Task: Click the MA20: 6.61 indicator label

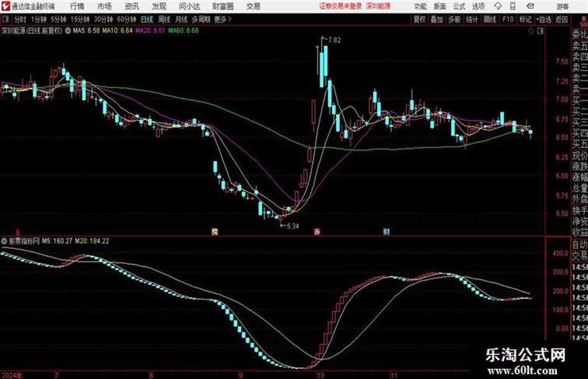Action: (151, 30)
